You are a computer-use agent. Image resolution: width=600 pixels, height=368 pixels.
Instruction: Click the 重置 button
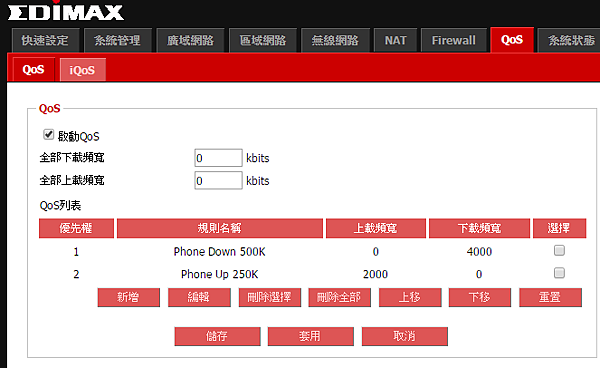[x=550, y=298]
